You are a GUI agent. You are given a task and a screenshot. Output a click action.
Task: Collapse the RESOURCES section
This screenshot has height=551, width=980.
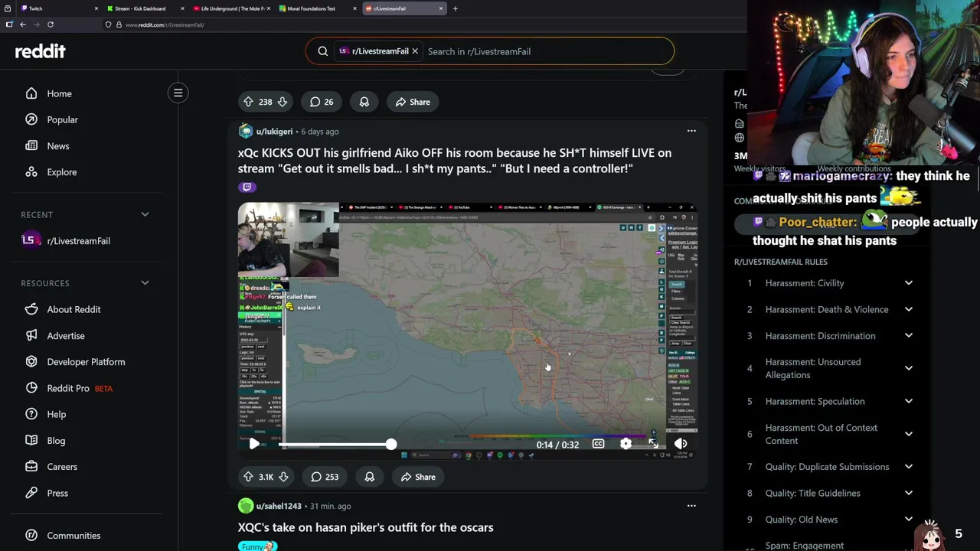click(145, 283)
